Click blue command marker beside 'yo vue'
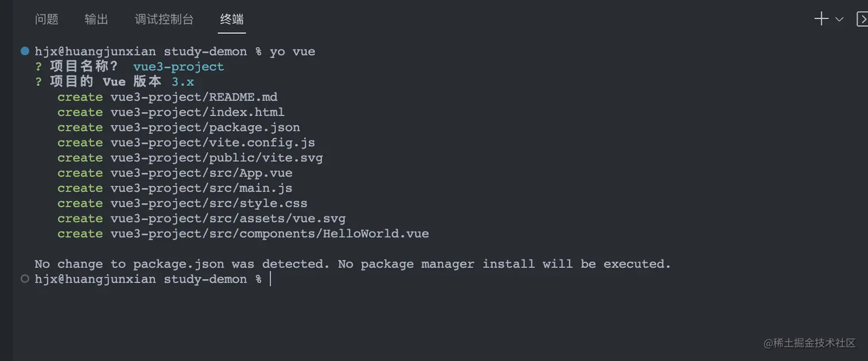 point(25,51)
